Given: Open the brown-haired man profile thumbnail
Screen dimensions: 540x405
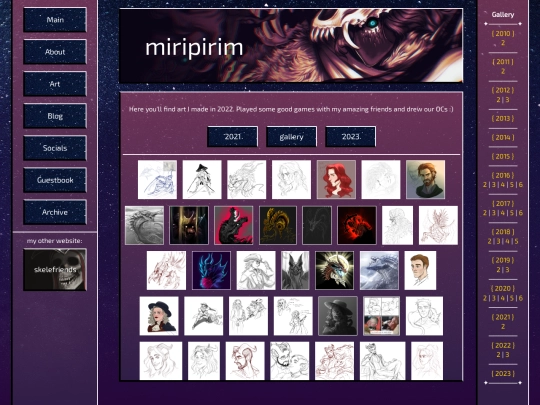Looking at the screenshot, I should point(420,270).
